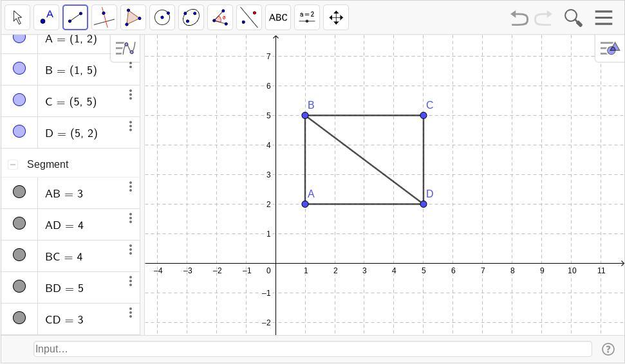Image resolution: width=625 pixels, height=364 pixels.
Task: Toggle visibility of segment BD
Action: (19, 286)
